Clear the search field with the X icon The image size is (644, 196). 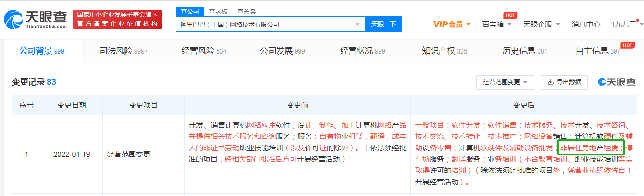click(357, 24)
